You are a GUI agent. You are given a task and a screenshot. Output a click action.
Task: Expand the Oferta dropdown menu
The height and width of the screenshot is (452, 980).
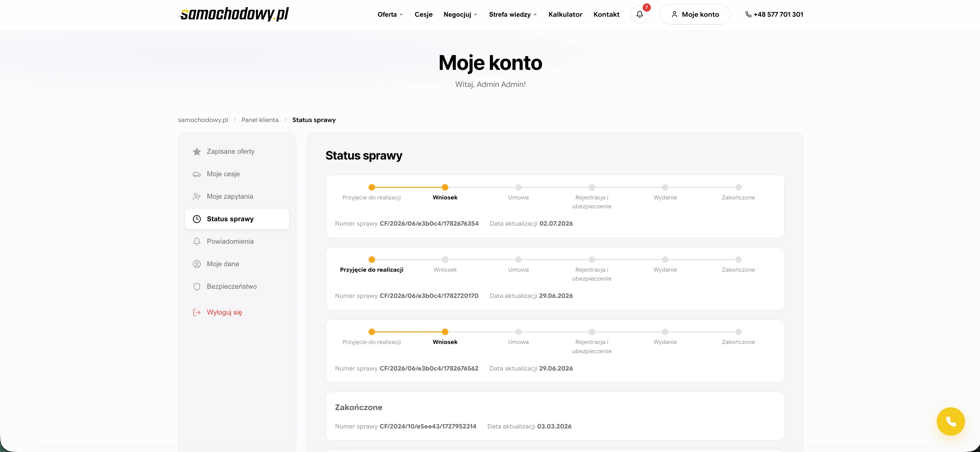pyautogui.click(x=390, y=14)
